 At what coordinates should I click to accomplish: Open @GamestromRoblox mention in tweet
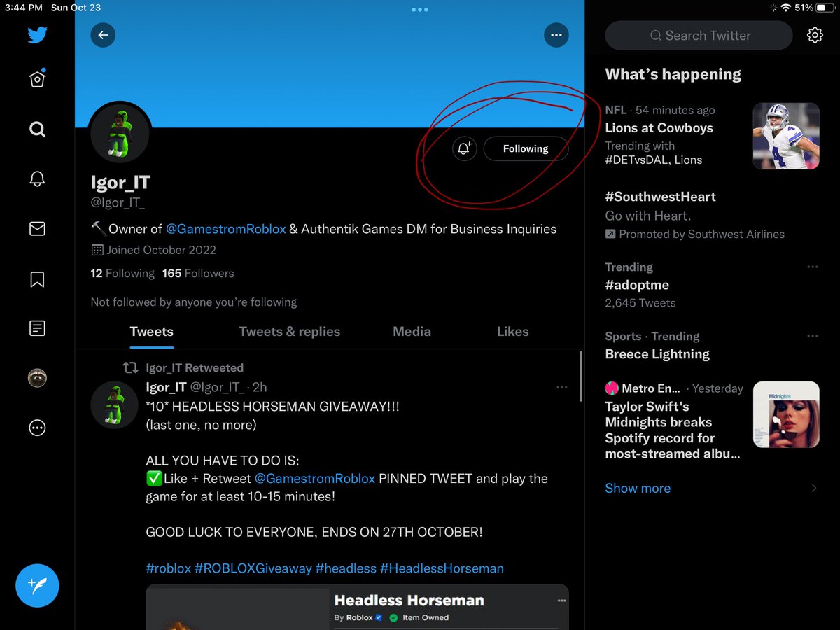tap(314, 479)
